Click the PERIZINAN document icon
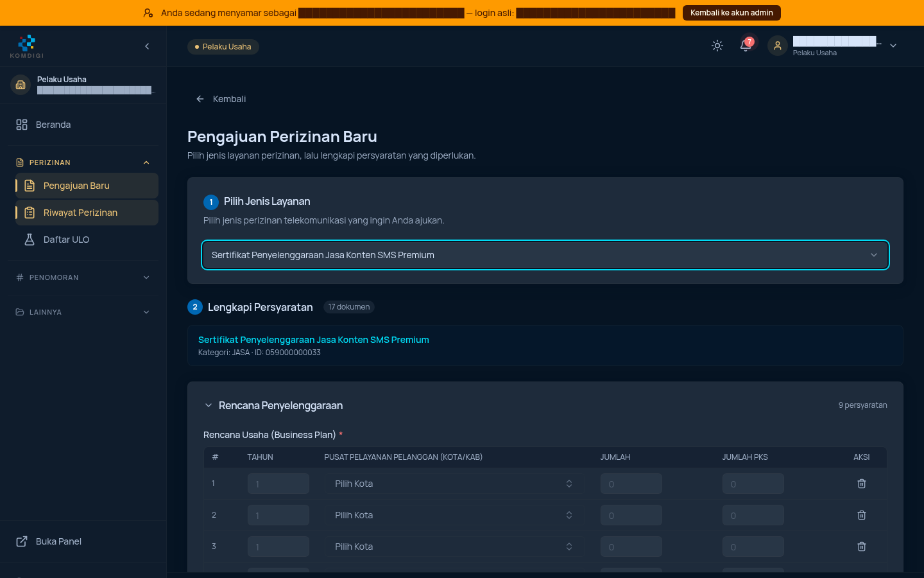Viewport: 924px width, 578px height. tap(20, 162)
